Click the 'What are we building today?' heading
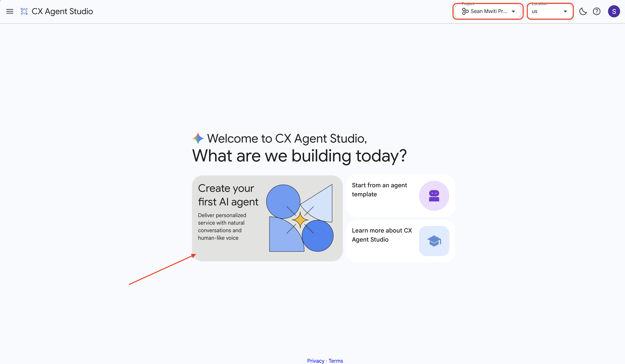625x364 pixels. click(x=299, y=156)
